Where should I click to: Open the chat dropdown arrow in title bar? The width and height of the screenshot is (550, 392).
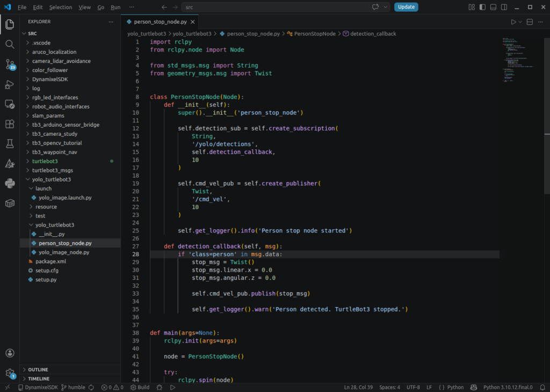click(x=385, y=7)
